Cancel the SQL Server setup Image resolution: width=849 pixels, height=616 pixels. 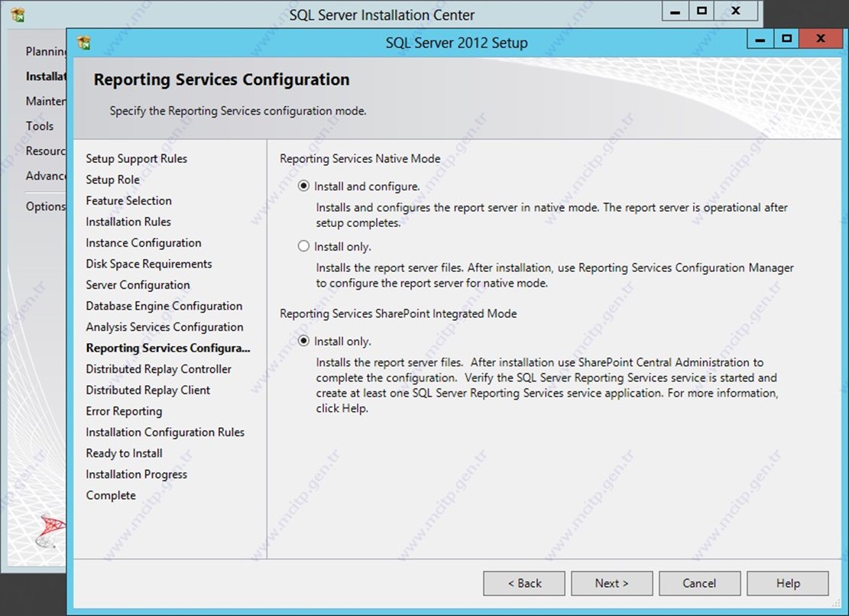699,583
